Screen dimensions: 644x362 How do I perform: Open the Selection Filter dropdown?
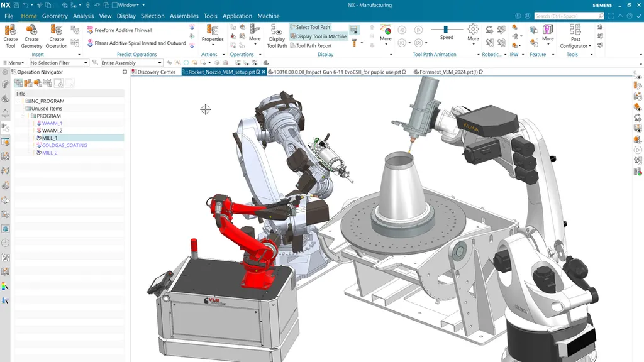click(58, 63)
